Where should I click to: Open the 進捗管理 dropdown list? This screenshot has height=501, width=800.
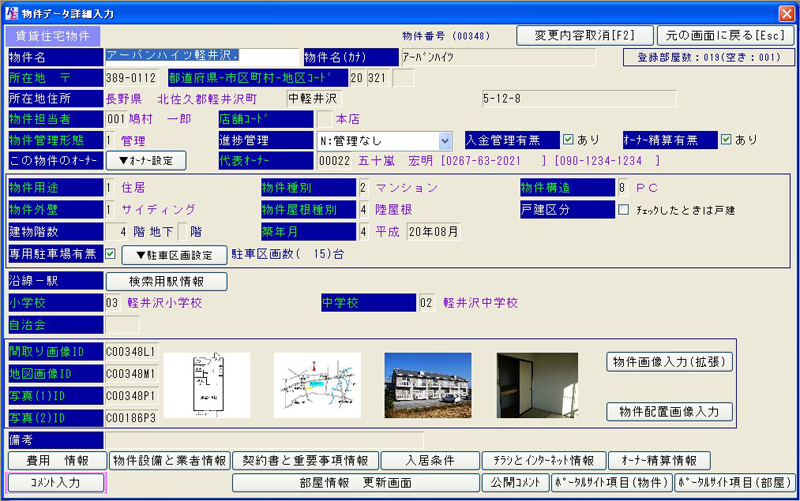point(445,141)
